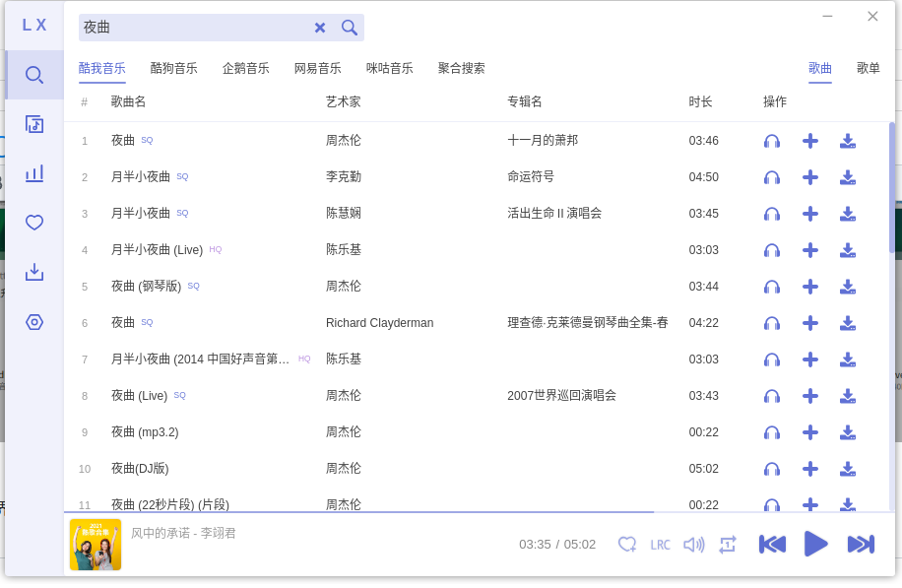Select the row 夜曲 (钢琴版) by 周杰伦
This screenshot has width=902, height=588.
click(x=477, y=287)
